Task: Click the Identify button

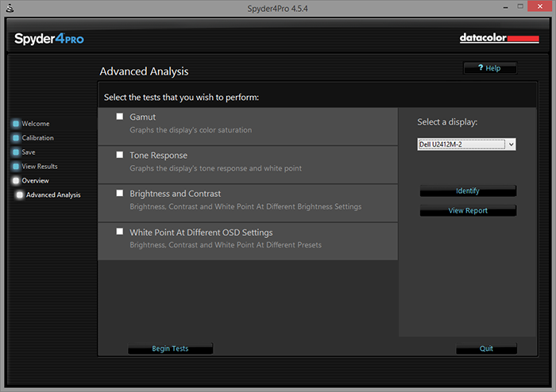Action: [x=468, y=191]
